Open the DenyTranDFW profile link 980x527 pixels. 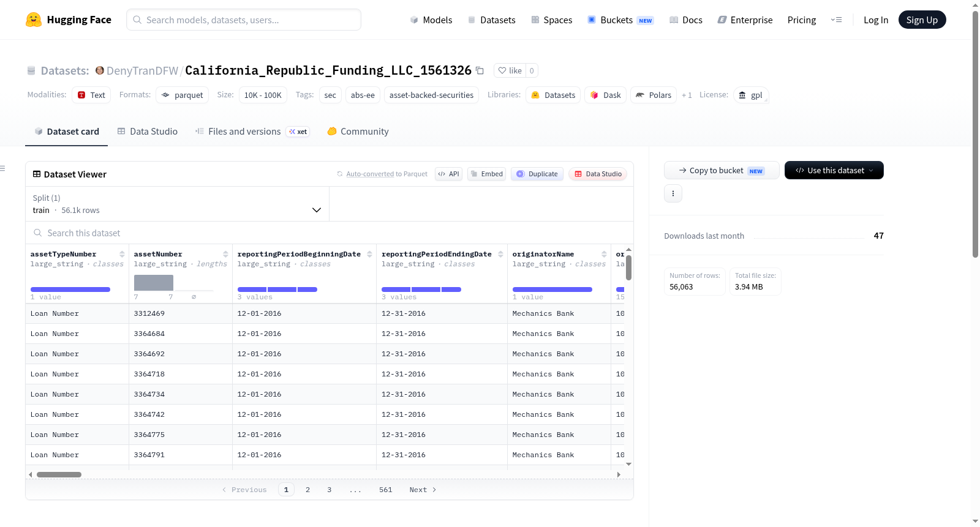(142, 70)
